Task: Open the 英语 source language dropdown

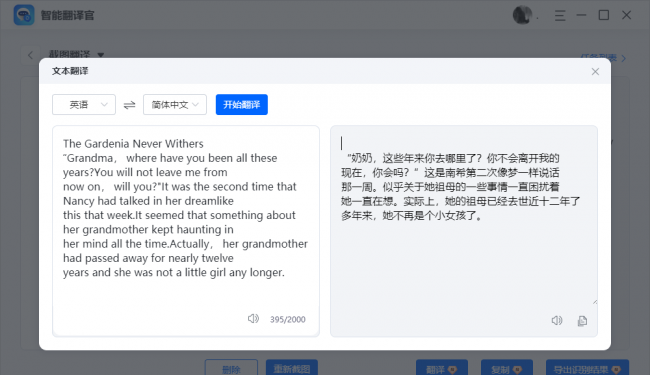Action: click(x=84, y=105)
